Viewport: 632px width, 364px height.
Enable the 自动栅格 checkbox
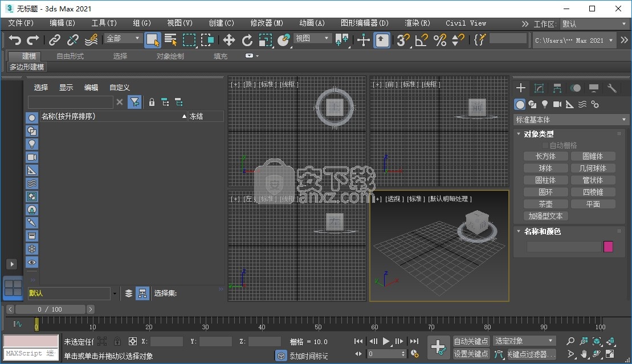(545, 145)
